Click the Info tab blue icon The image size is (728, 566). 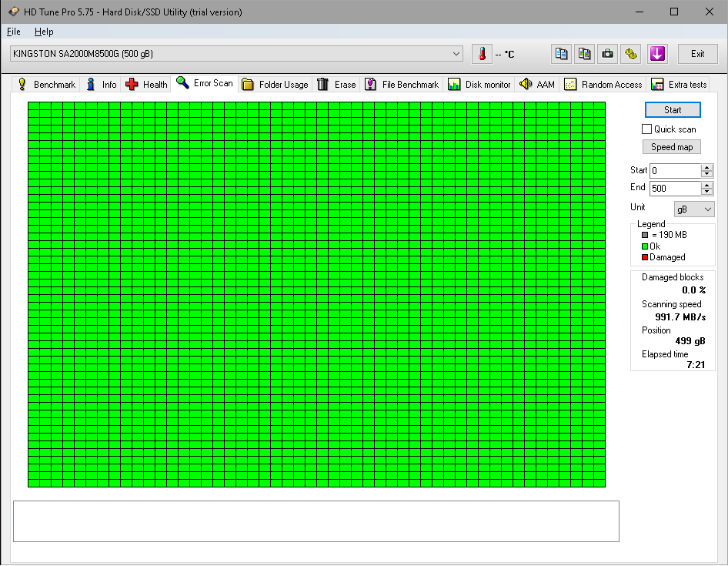(x=91, y=84)
